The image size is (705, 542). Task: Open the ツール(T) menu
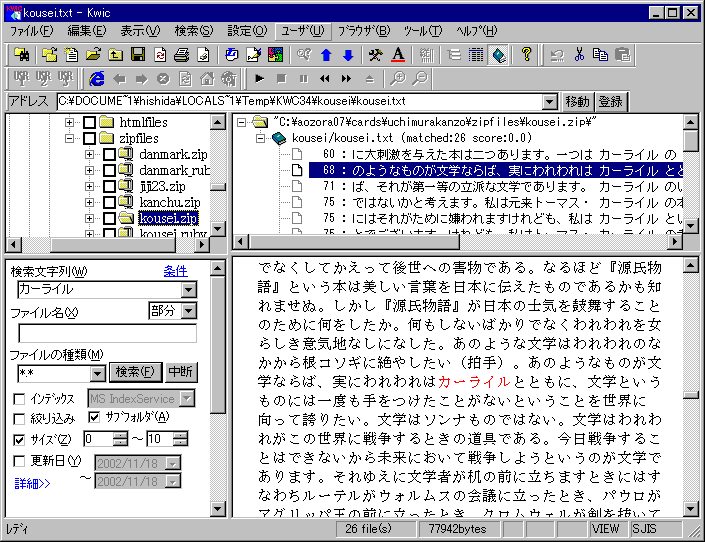coord(423,31)
